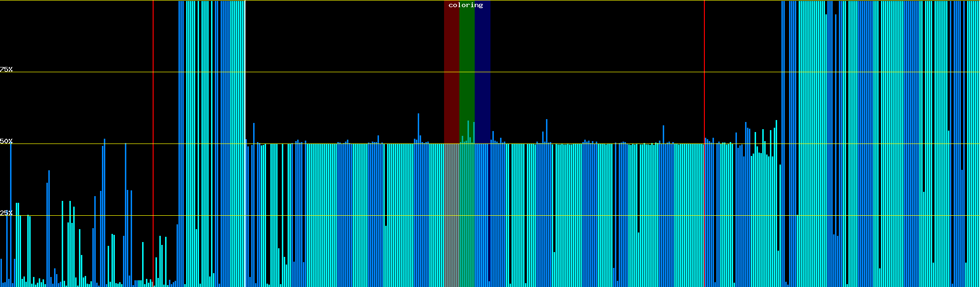Image resolution: width=980 pixels, height=287 pixels.
Task: Select the dark red coloring band
Action: (451, 72)
